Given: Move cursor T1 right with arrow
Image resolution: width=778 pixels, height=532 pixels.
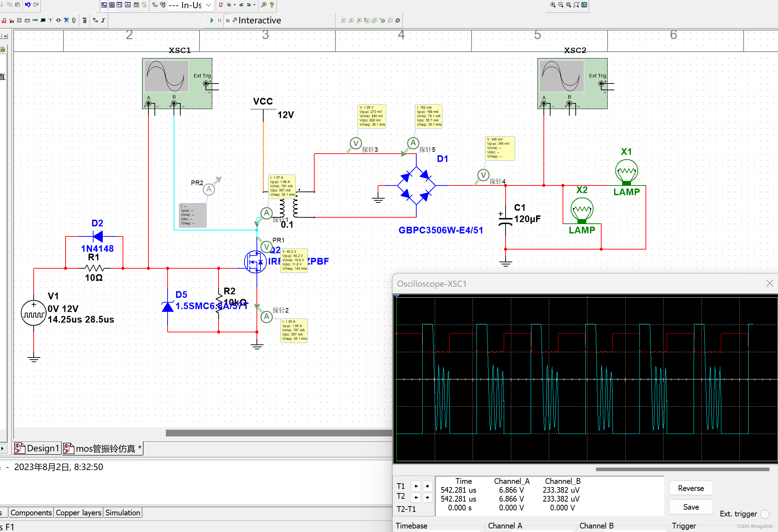Looking at the screenshot, I should pyautogui.click(x=428, y=486).
